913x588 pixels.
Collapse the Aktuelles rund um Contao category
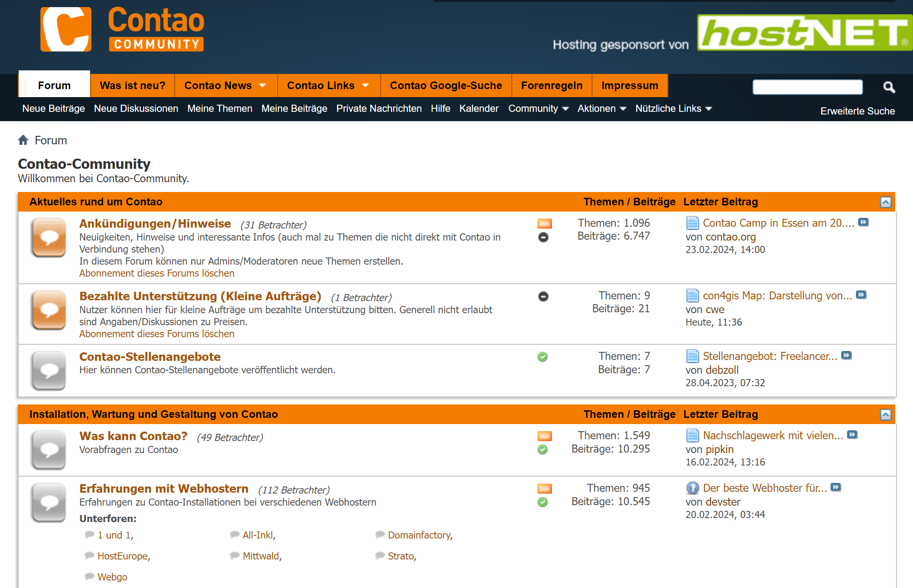pos(885,202)
